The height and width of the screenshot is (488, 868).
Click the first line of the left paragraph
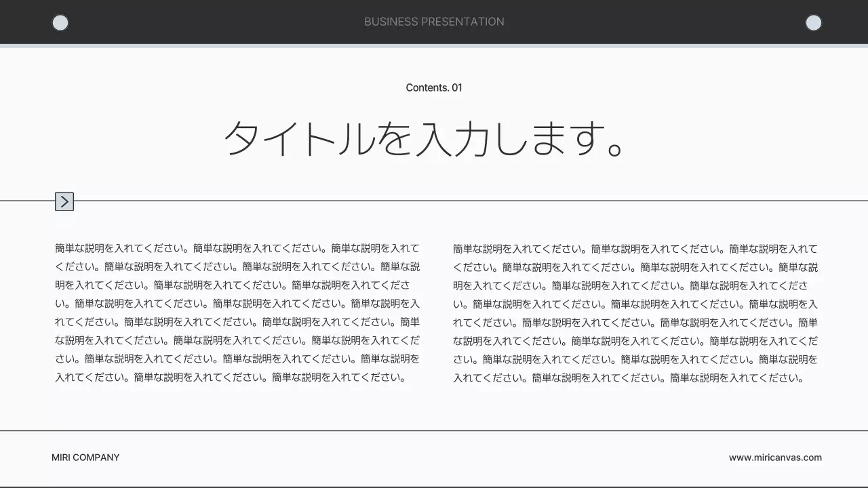tap(237, 248)
